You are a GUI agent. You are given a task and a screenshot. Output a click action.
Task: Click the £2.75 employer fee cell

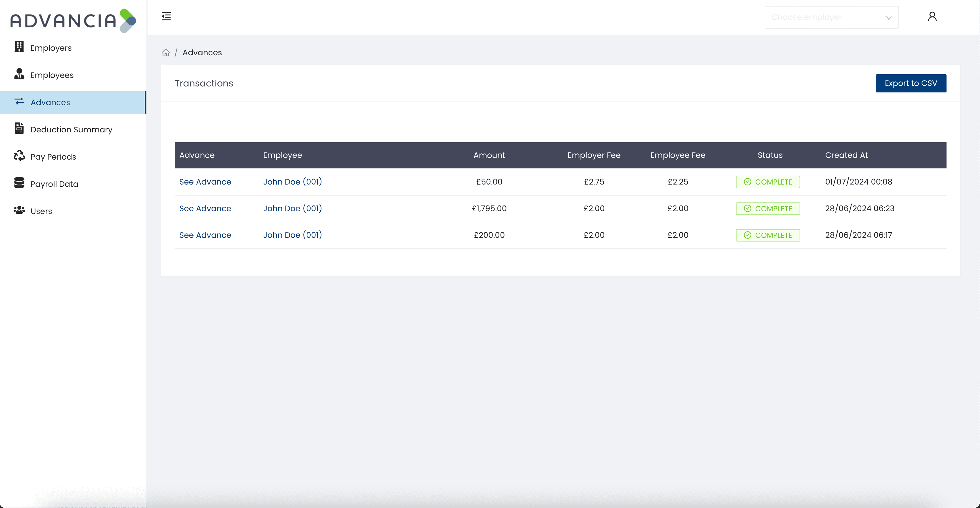(594, 182)
